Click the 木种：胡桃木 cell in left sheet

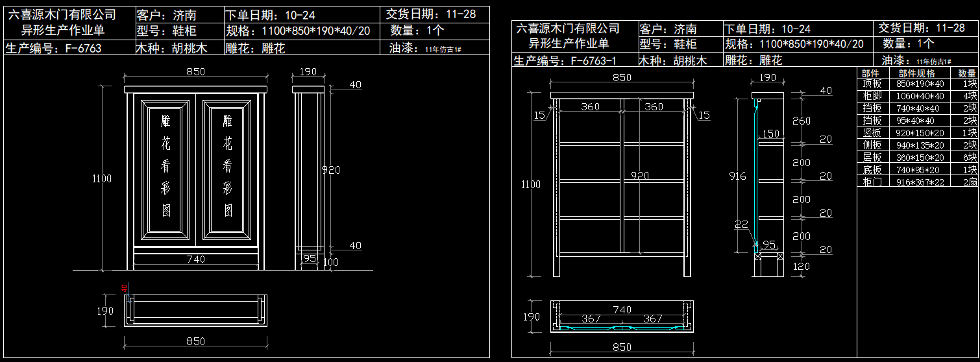tap(171, 48)
